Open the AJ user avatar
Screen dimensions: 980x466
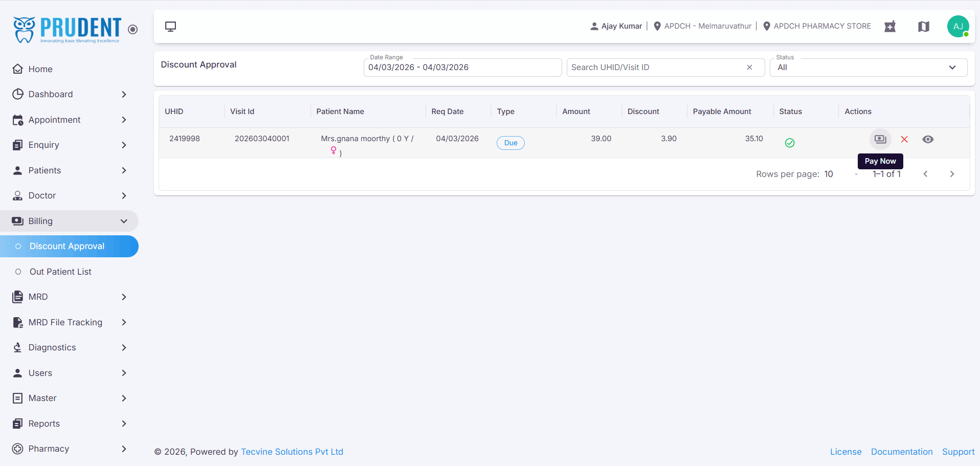(x=958, y=26)
